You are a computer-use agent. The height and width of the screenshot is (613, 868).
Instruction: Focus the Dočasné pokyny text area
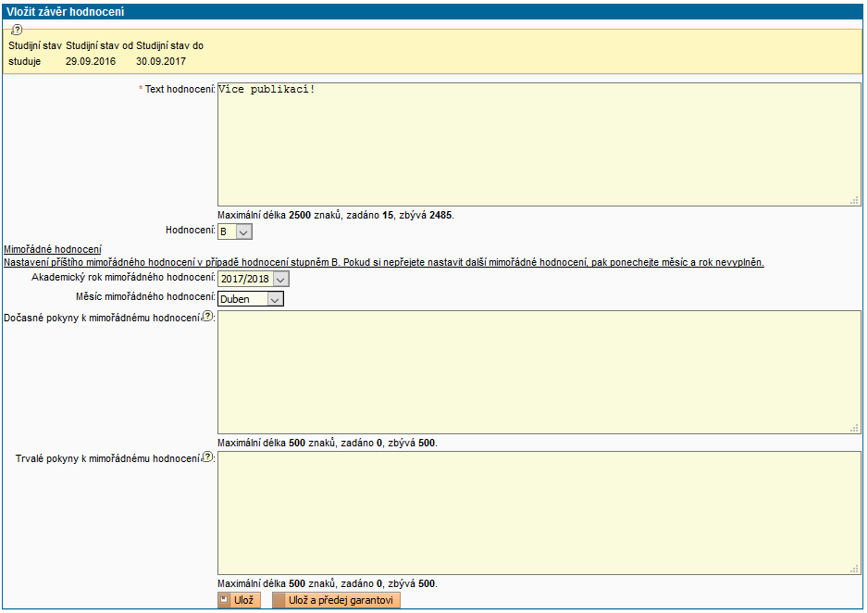coord(539,371)
